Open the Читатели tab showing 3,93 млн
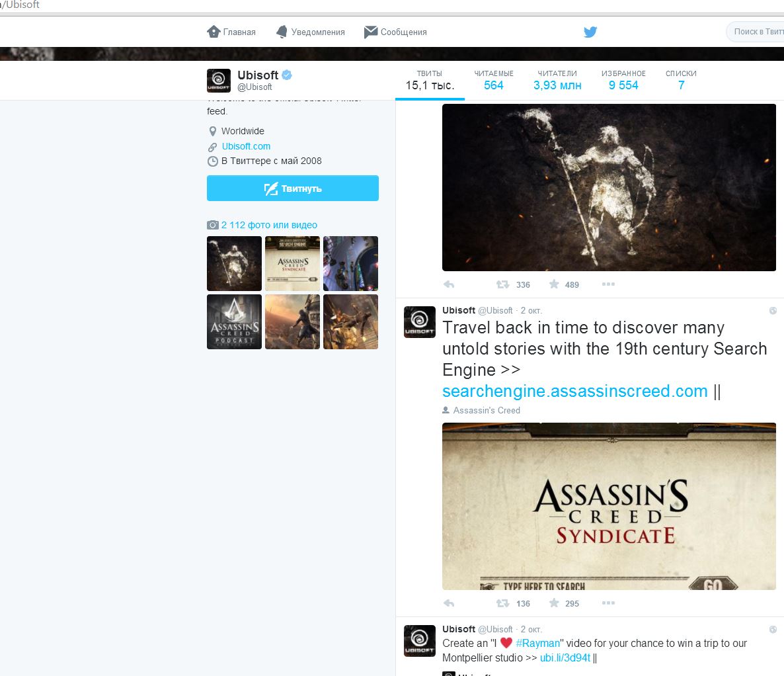Screen dimensions: 784x676 click(557, 80)
